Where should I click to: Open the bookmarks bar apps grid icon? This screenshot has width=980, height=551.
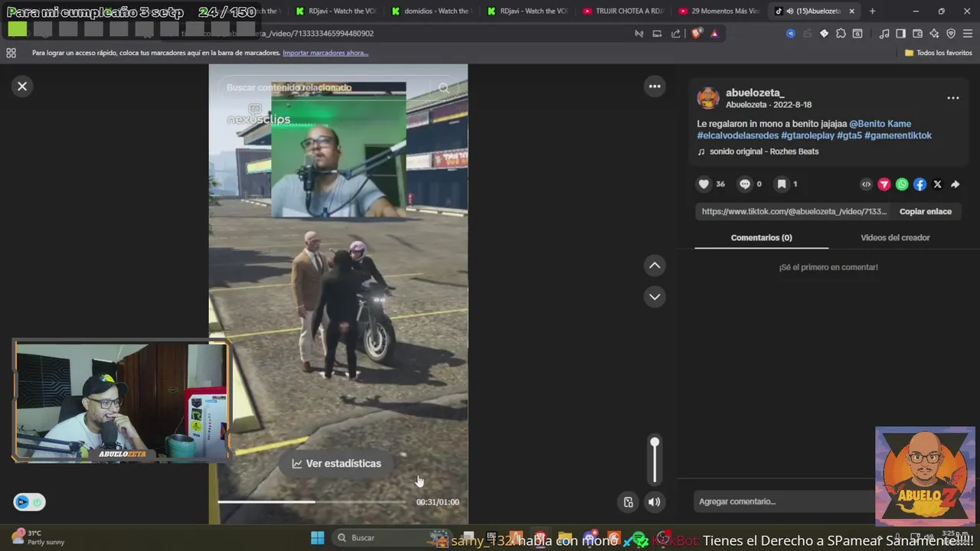click(x=11, y=53)
